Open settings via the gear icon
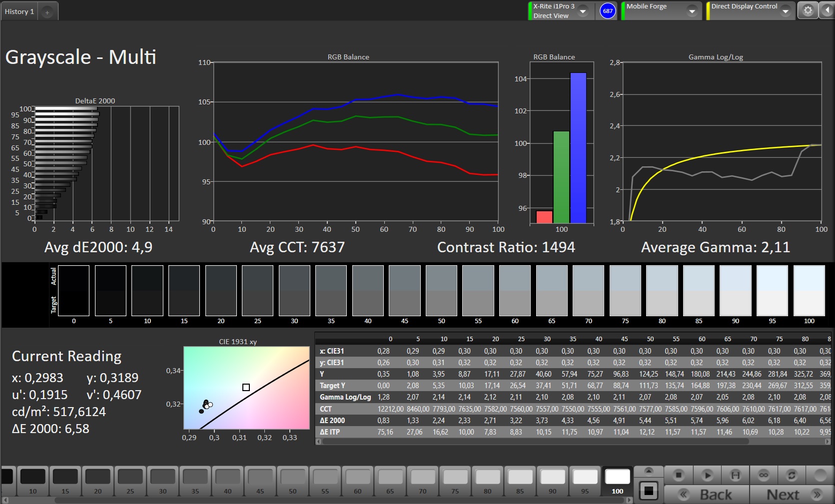Screen dimensions: 835x504 point(808,10)
